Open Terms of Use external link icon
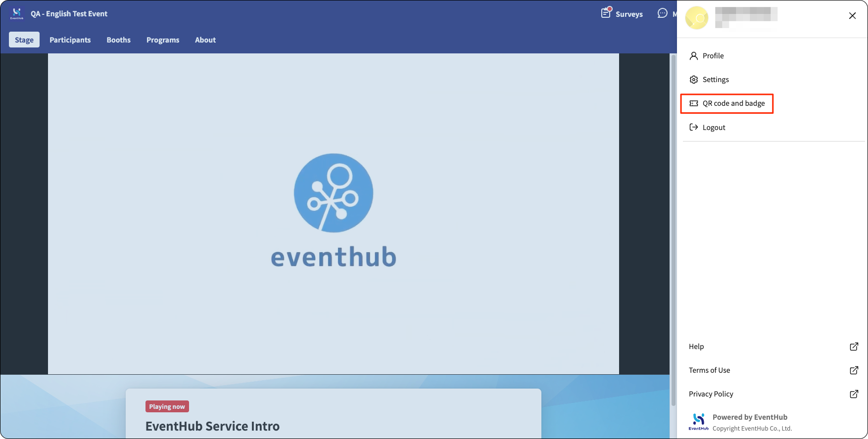The height and width of the screenshot is (439, 868). pyautogui.click(x=854, y=370)
